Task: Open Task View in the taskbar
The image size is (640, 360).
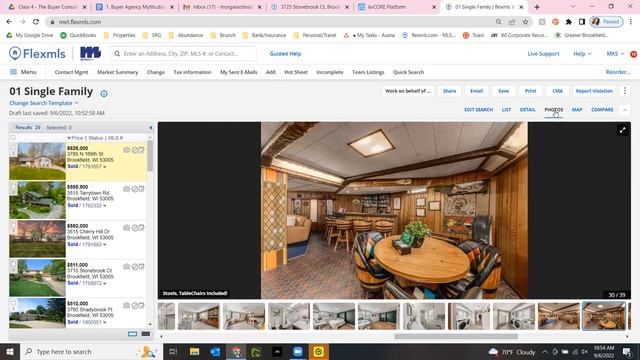Action: [173, 351]
